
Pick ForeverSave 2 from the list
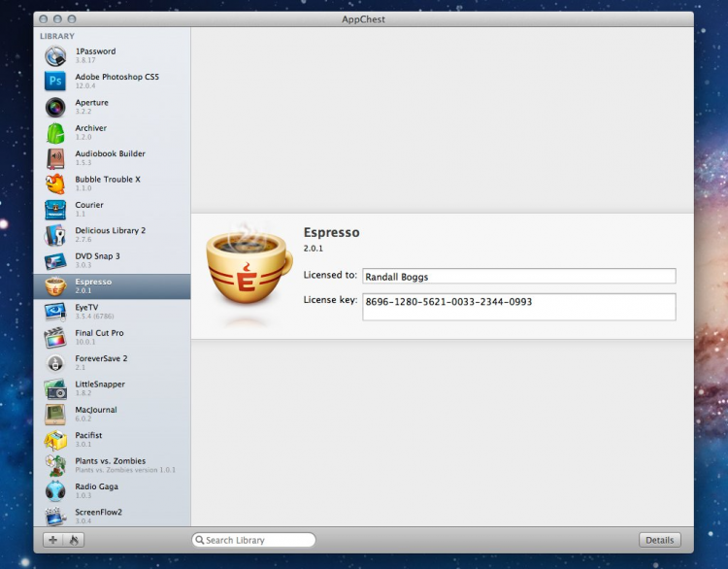pos(112,363)
